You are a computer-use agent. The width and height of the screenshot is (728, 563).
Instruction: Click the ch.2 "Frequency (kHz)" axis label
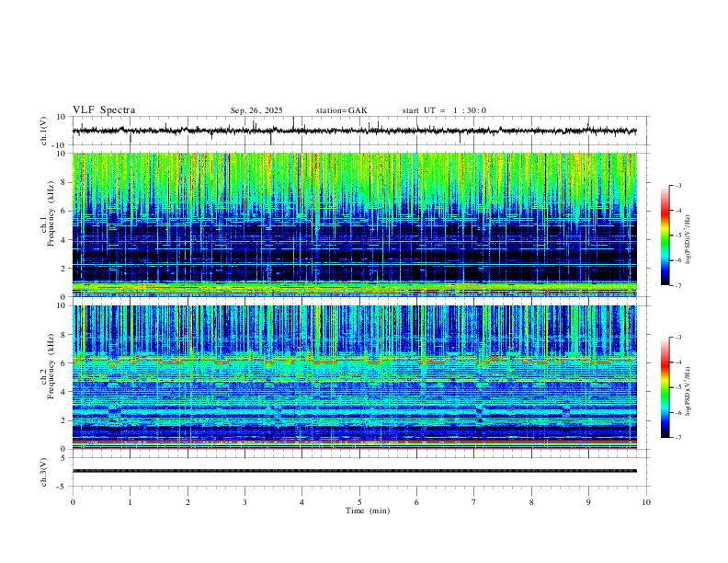pos(51,366)
